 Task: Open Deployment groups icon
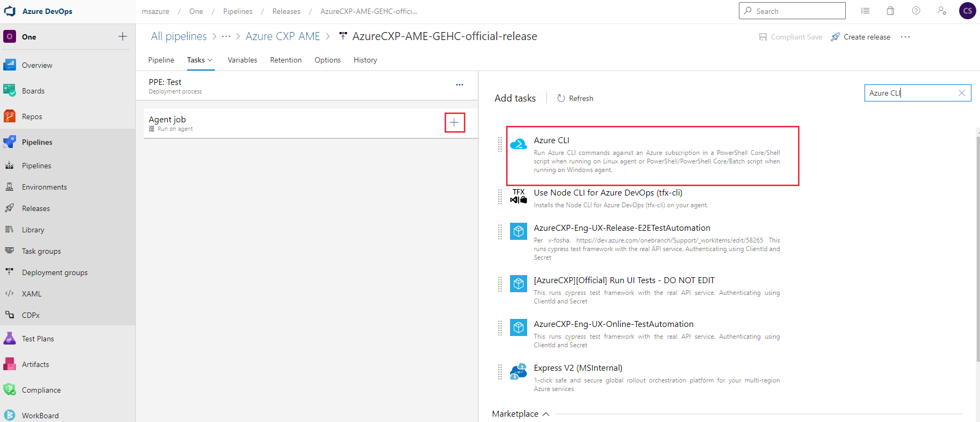click(x=10, y=272)
